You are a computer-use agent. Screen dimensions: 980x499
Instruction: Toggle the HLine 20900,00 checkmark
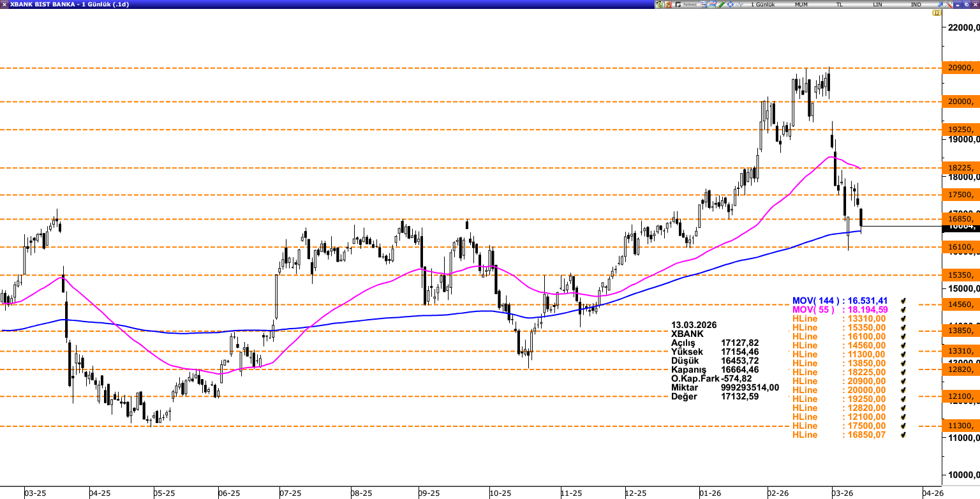(x=902, y=381)
